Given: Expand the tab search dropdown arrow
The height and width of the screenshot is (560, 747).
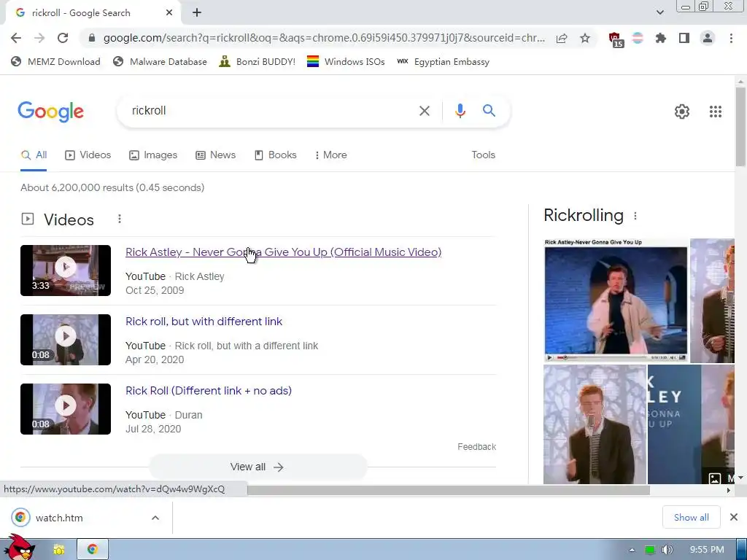Looking at the screenshot, I should [659, 12].
